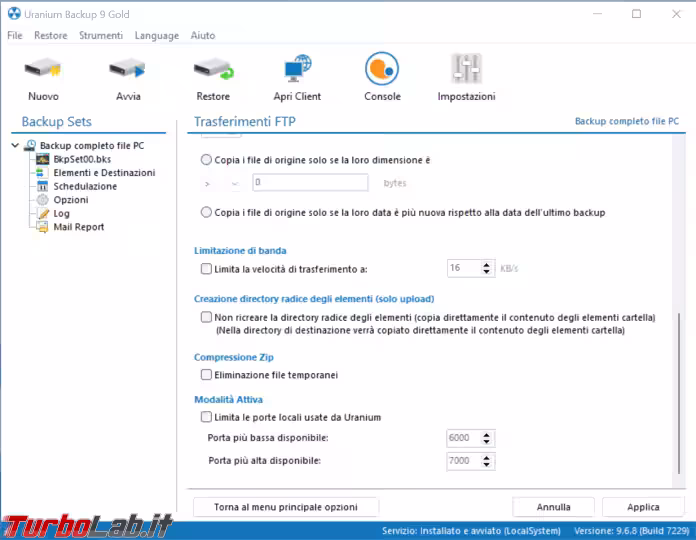
Task: Click the Applica button
Action: tap(643, 507)
